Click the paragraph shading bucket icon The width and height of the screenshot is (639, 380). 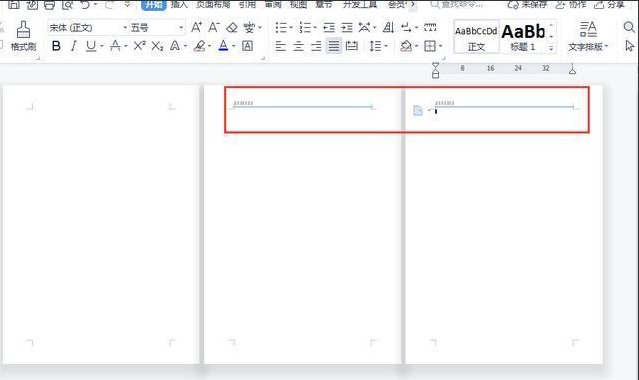click(x=405, y=46)
